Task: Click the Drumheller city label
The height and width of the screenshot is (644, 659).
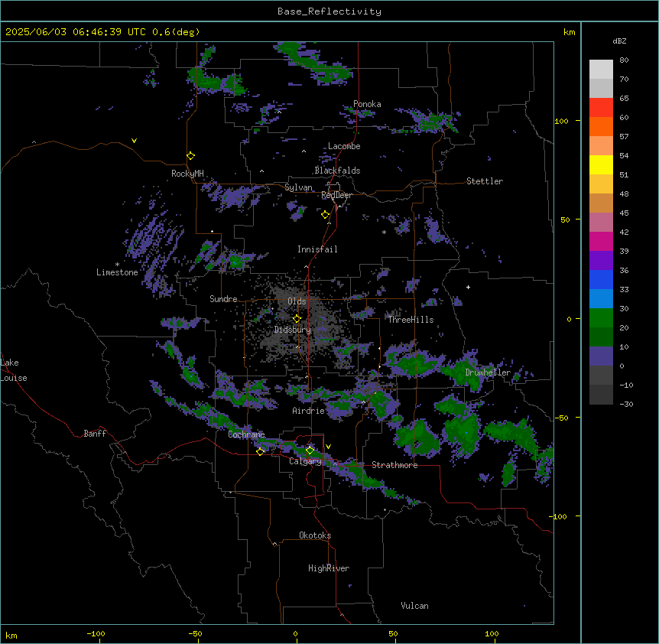Action: pyautogui.click(x=488, y=372)
